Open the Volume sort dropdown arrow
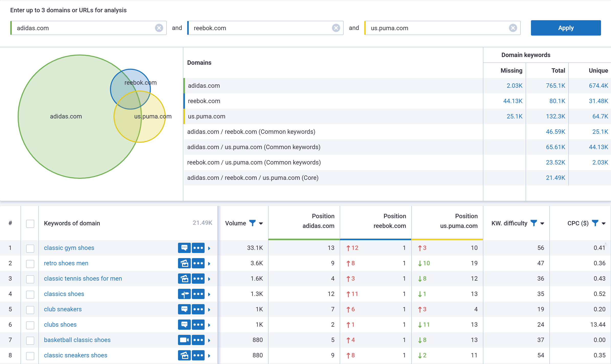 click(x=261, y=224)
